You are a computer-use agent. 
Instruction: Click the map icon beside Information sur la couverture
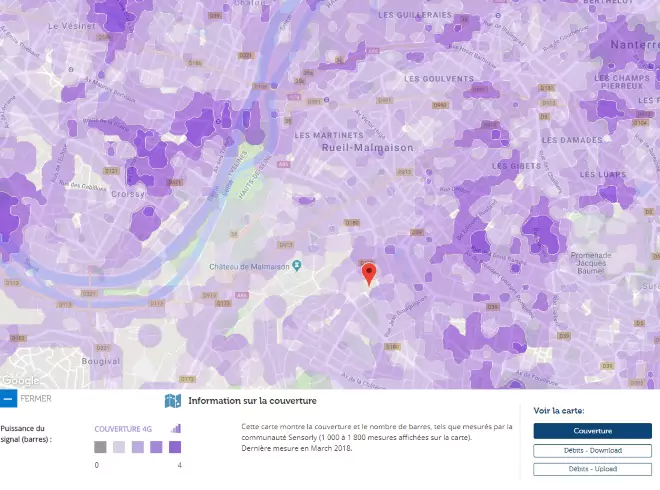[x=172, y=401]
